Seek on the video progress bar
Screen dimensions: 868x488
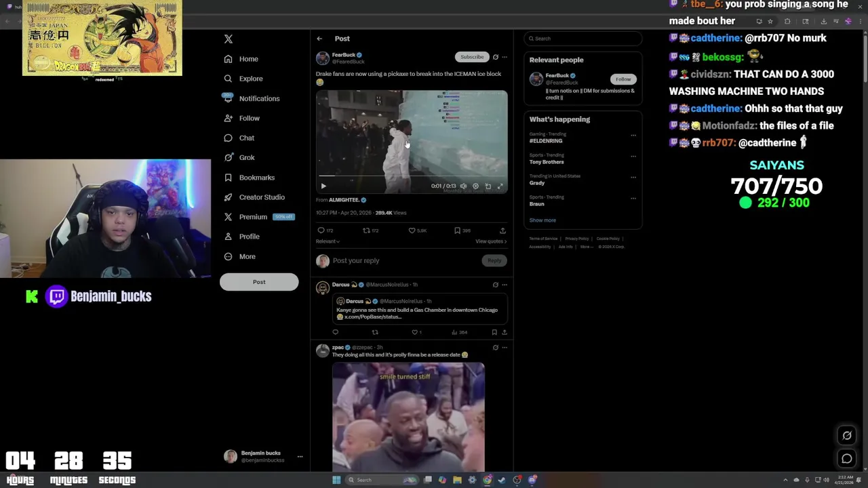point(412,176)
